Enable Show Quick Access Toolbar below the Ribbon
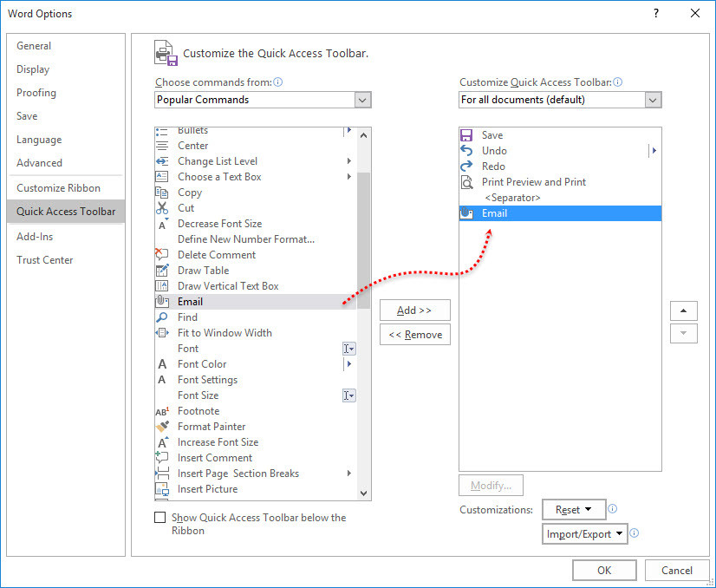This screenshot has height=588, width=716. [x=159, y=518]
